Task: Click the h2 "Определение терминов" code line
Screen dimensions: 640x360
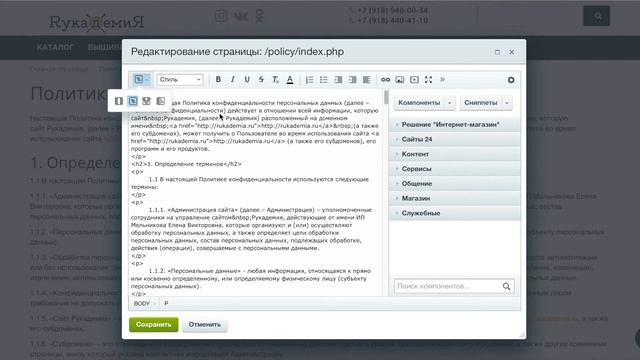Action: tap(187, 164)
